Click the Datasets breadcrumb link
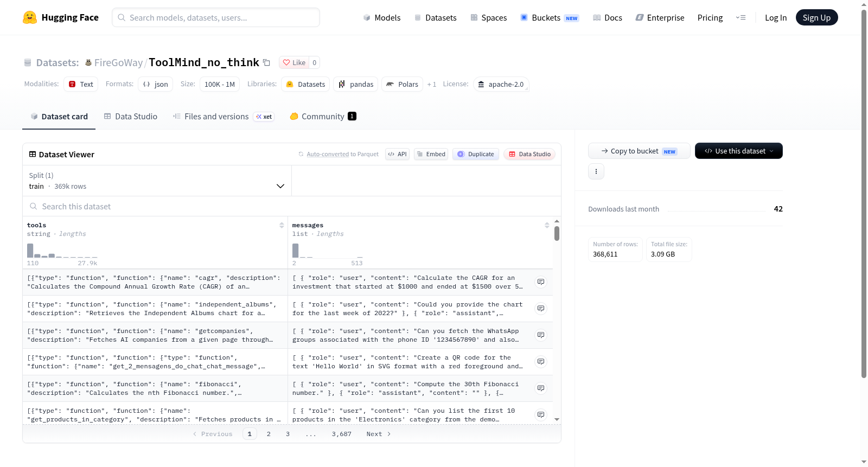The image size is (868, 467). (57, 62)
